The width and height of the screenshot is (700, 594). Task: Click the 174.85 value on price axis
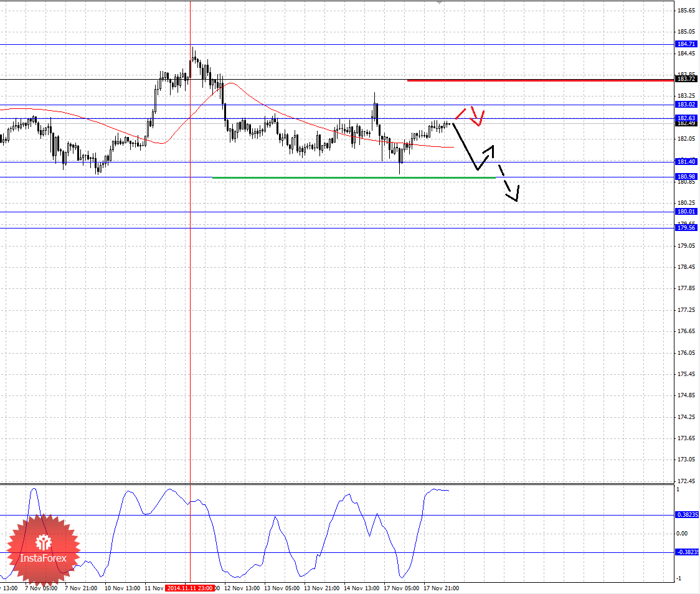(686, 395)
